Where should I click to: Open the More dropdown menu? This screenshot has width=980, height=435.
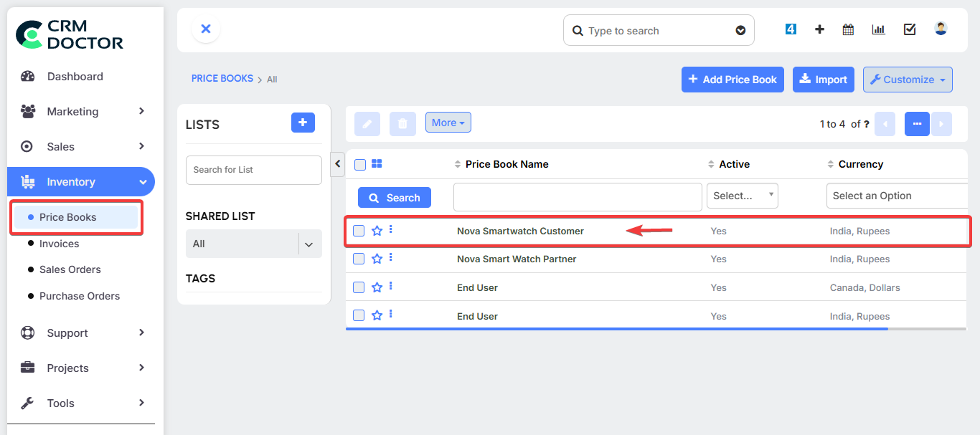(x=448, y=123)
